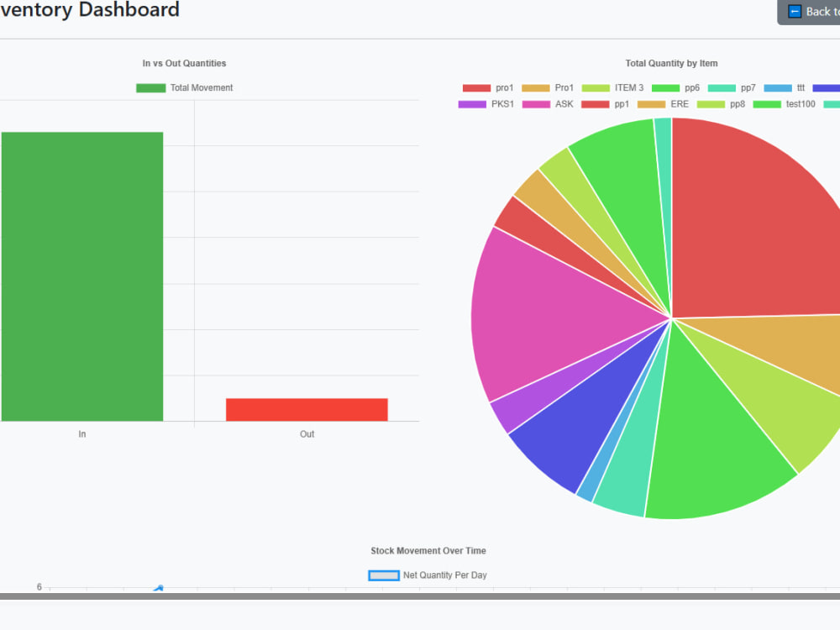The height and width of the screenshot is (630, 840).
Task: Click the In axis label
Action: (82, 434)
